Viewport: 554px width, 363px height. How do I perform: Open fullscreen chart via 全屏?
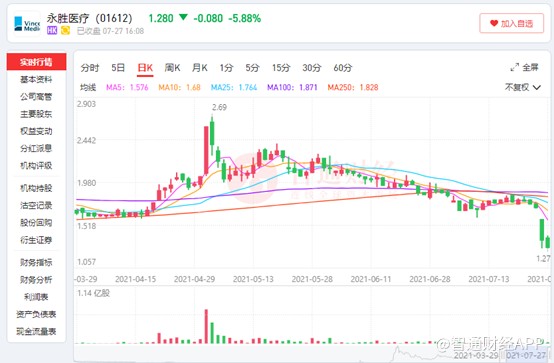click(524, 67)
